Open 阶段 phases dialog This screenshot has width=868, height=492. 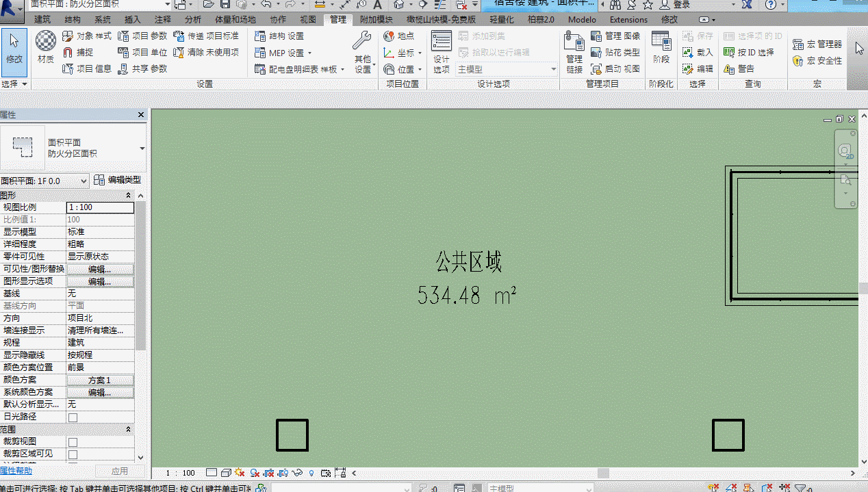[x=661, y=48]
